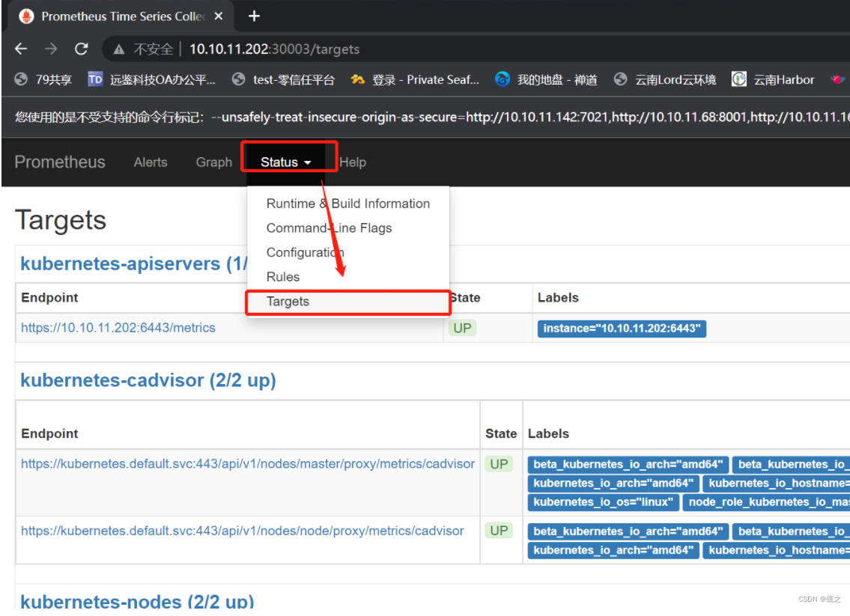Viewport: 850px width, 616px height.
Task: Close the Prometheus Time Series tab
Action: 219,16
